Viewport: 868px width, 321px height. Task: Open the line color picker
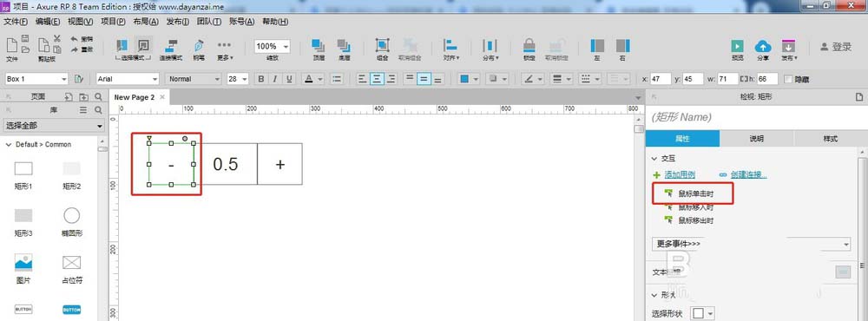(534, 79)
